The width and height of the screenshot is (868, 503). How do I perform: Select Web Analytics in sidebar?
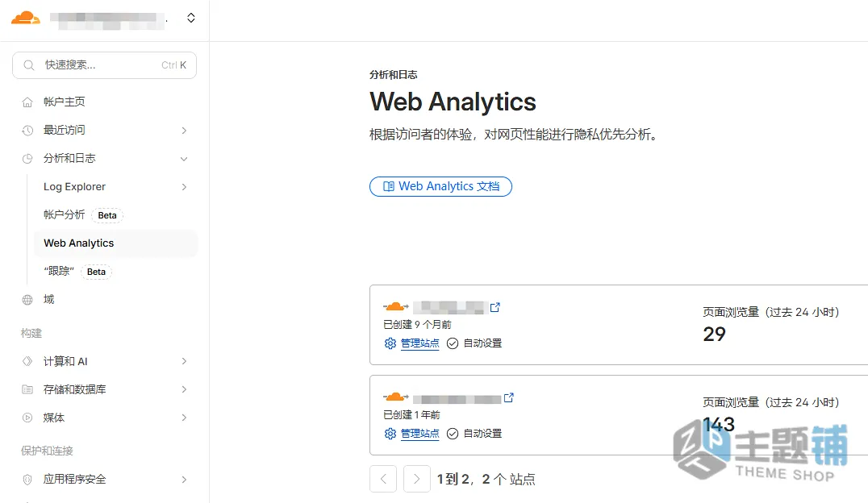115,243
